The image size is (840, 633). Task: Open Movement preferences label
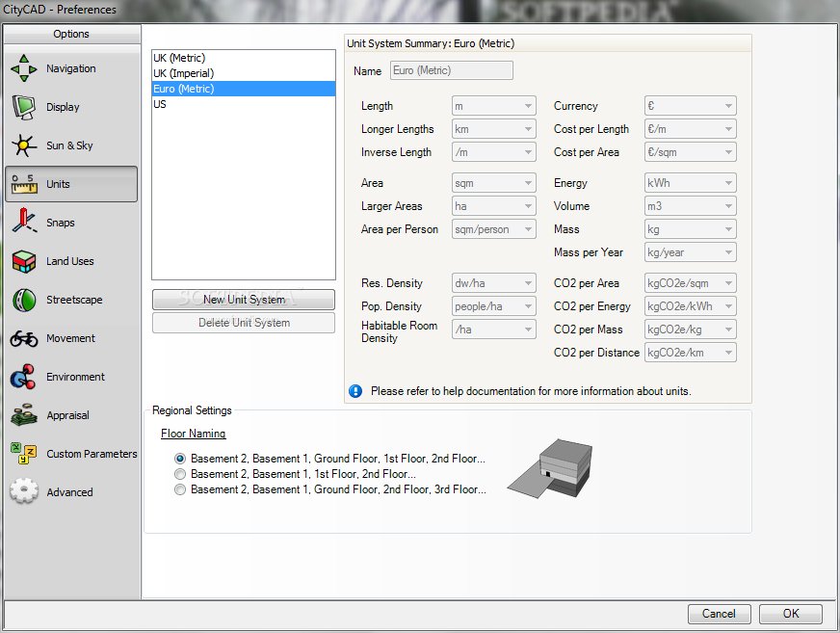(70, 338)
